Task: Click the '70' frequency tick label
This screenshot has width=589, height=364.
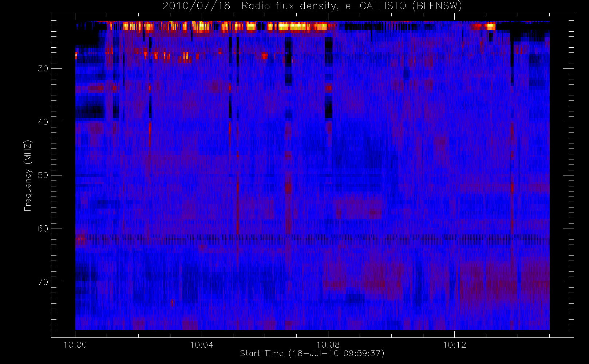Action: pyautogui.click(x=43, y=282)
